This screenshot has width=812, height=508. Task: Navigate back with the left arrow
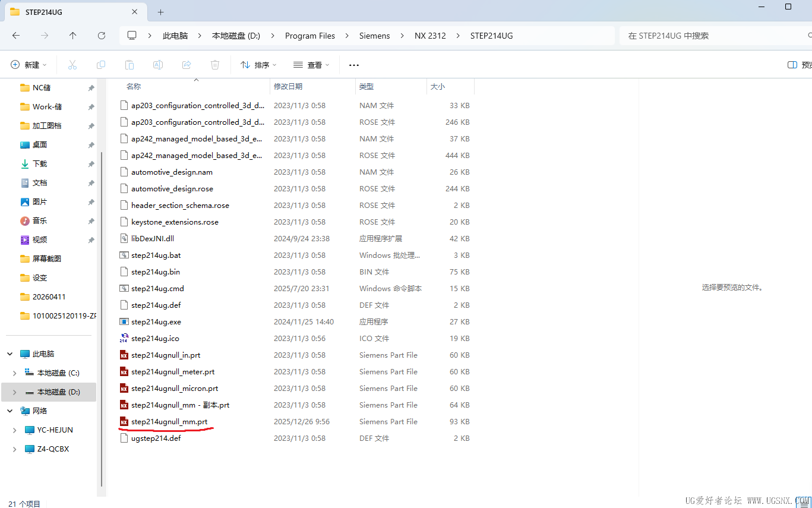[16, 36]
